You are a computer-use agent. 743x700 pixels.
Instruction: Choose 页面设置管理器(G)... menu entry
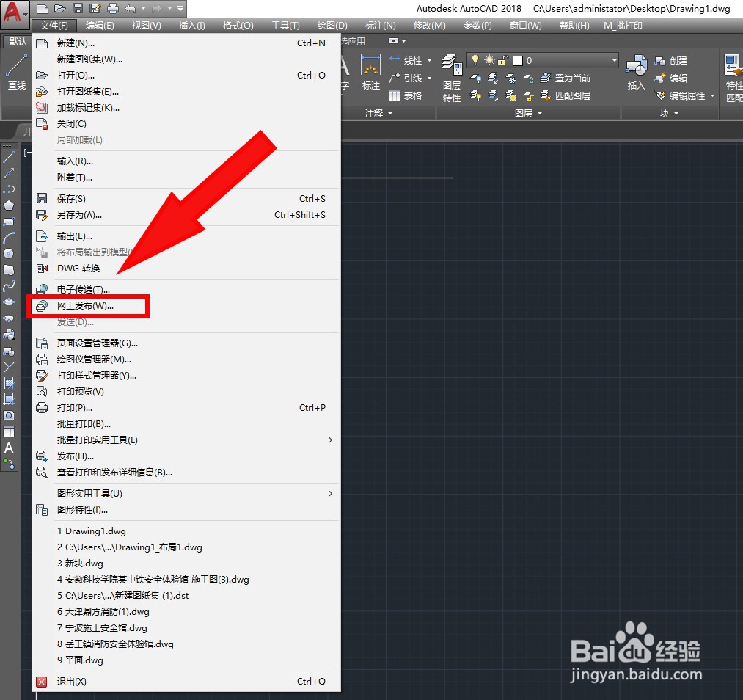[186, 343]
